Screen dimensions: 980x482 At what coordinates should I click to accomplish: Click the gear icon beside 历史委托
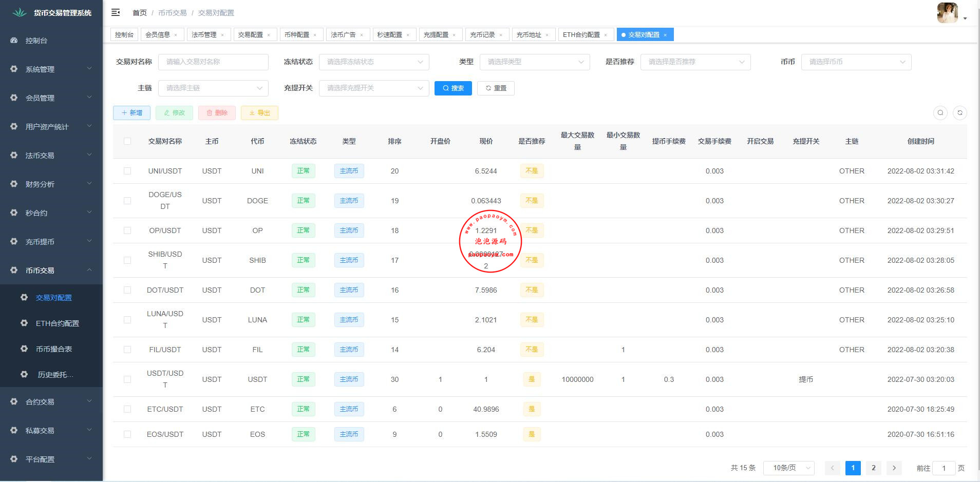click(24, 375)
